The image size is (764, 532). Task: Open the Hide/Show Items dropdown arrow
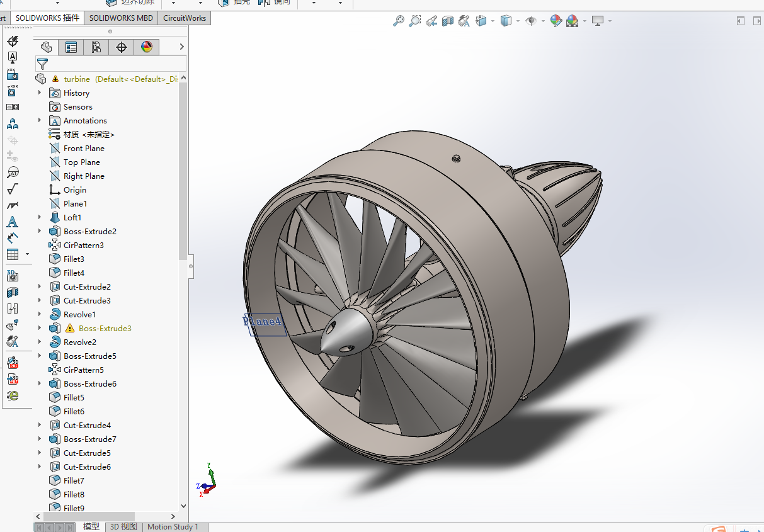(543, 21)
